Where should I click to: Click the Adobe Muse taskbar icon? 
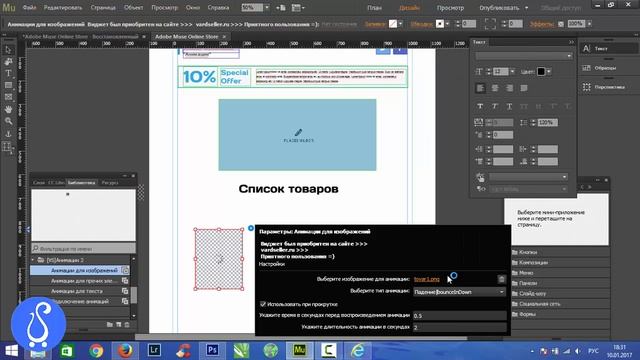click(x=300, y=350)
